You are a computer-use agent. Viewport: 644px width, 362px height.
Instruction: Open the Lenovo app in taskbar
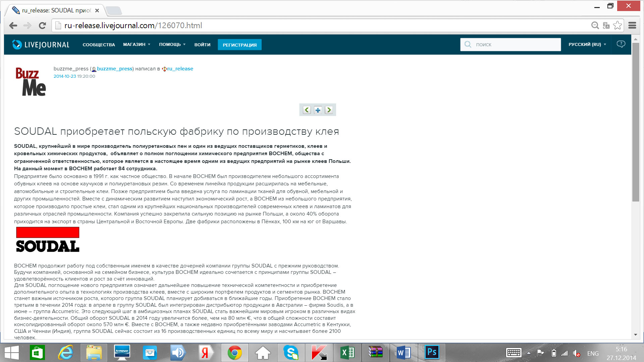click(x=122, y=353)
